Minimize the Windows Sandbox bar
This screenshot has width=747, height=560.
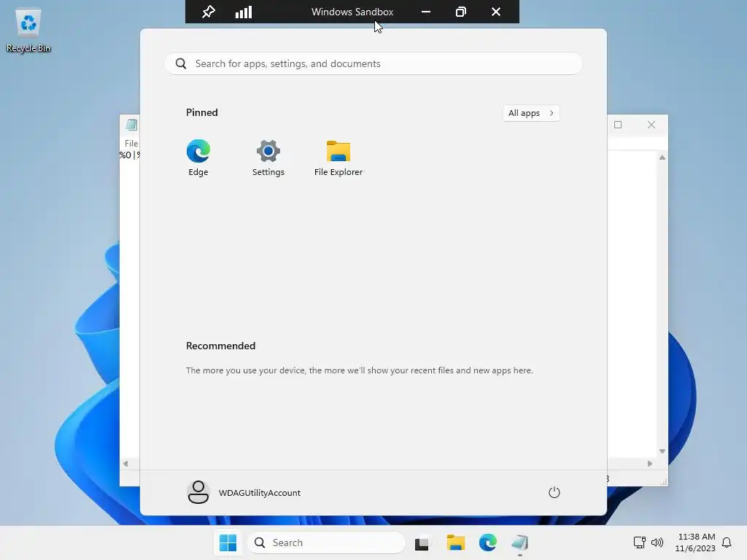[426, 12]
